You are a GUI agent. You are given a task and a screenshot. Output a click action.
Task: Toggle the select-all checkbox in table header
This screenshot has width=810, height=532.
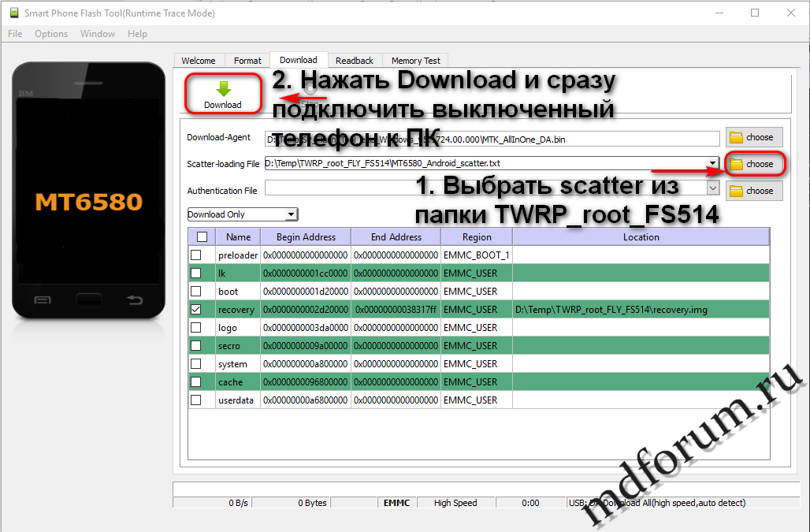tap(202, 236)
